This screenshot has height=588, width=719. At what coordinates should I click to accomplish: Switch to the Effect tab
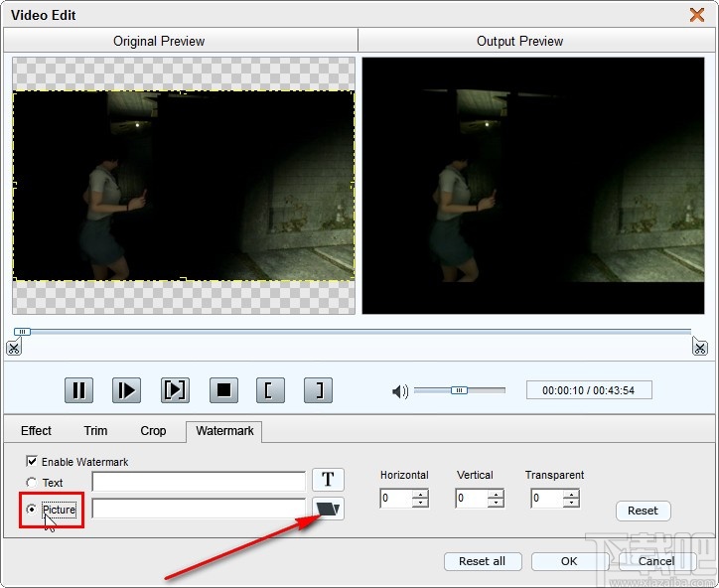pos(36,431)
